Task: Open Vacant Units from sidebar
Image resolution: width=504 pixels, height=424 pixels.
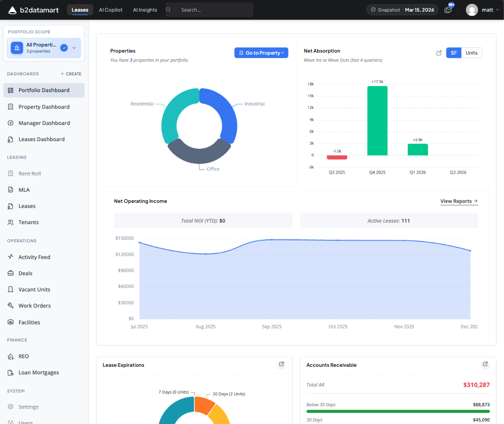Action: coord(44,289)
